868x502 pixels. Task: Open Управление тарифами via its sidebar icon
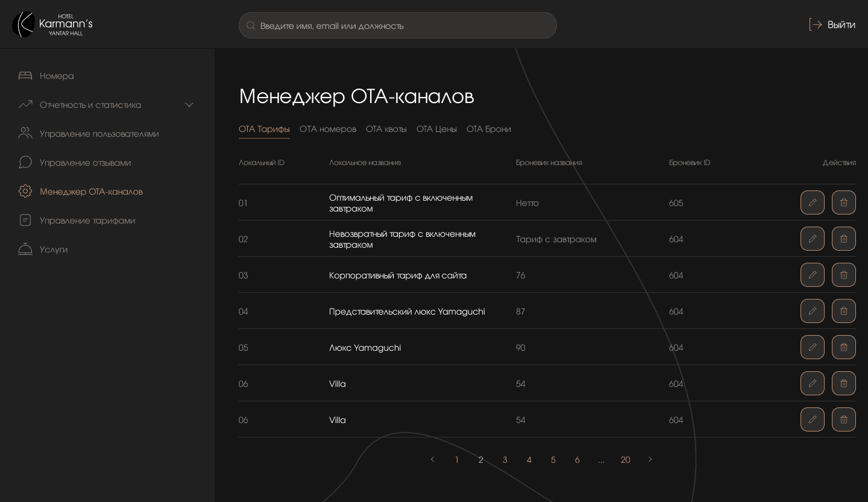(x=25, y=220)
